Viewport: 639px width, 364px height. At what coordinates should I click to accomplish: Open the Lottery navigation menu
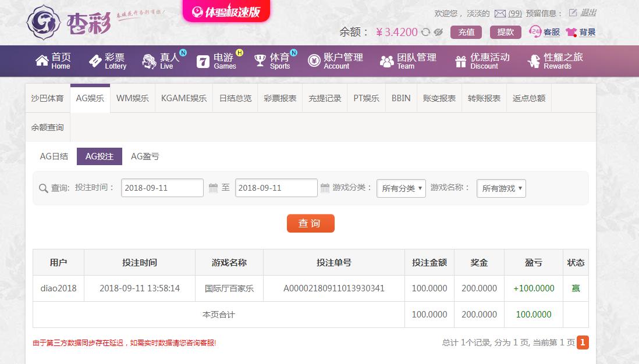click(108, 60)
